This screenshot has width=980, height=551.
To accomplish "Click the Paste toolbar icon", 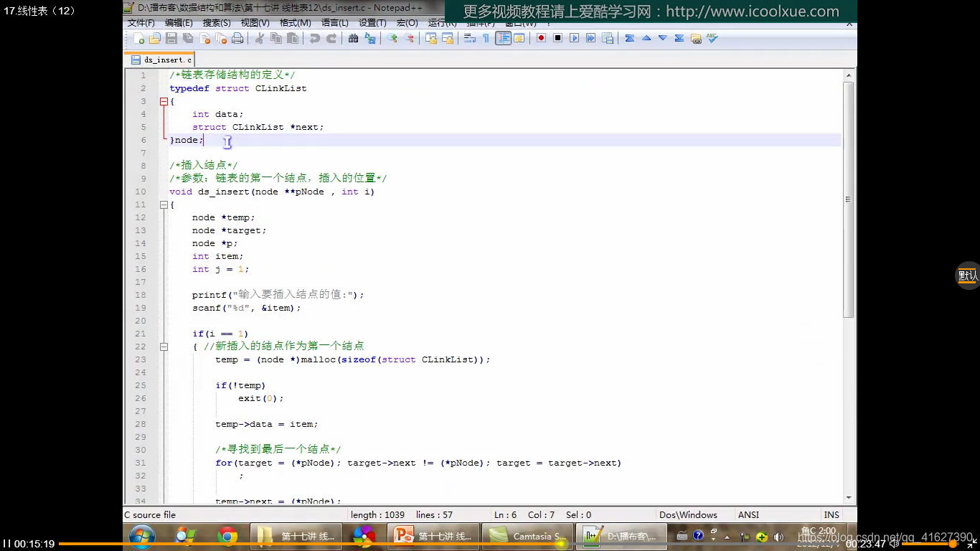I will coord(293,38).
